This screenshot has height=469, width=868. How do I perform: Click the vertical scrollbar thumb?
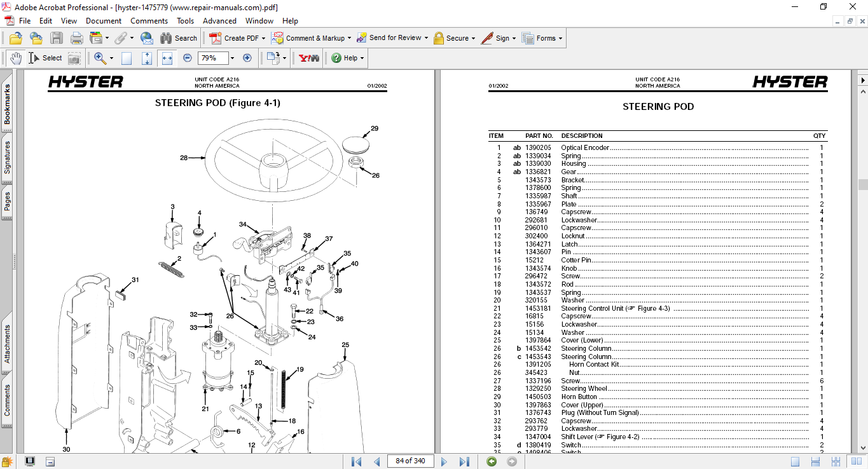pyautogui.click(x=862, y=184)
